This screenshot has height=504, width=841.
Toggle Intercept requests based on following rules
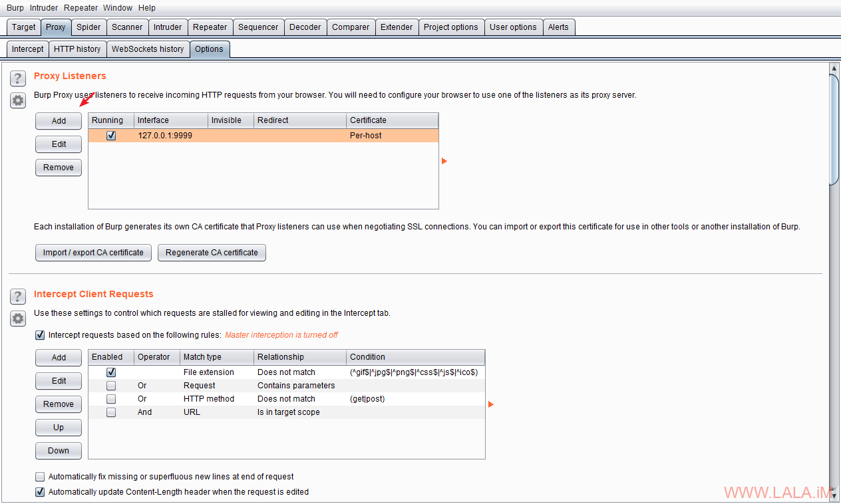[x=40, y=335]
